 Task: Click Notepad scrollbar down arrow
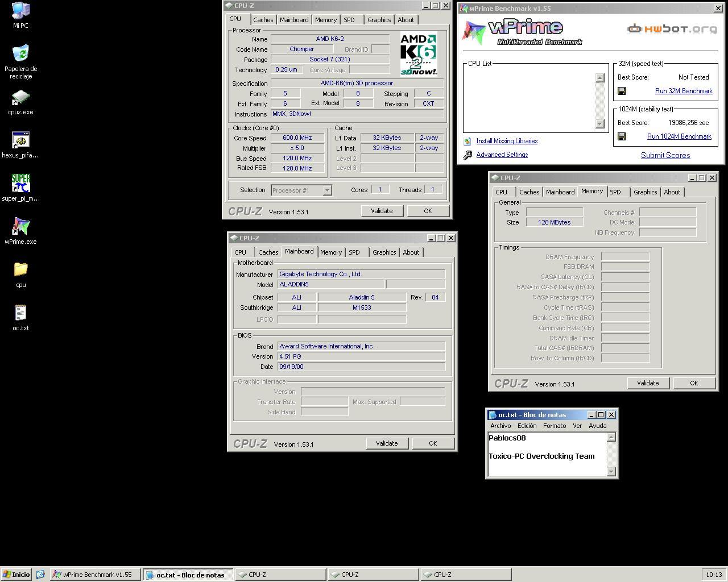tap(611, 471)
